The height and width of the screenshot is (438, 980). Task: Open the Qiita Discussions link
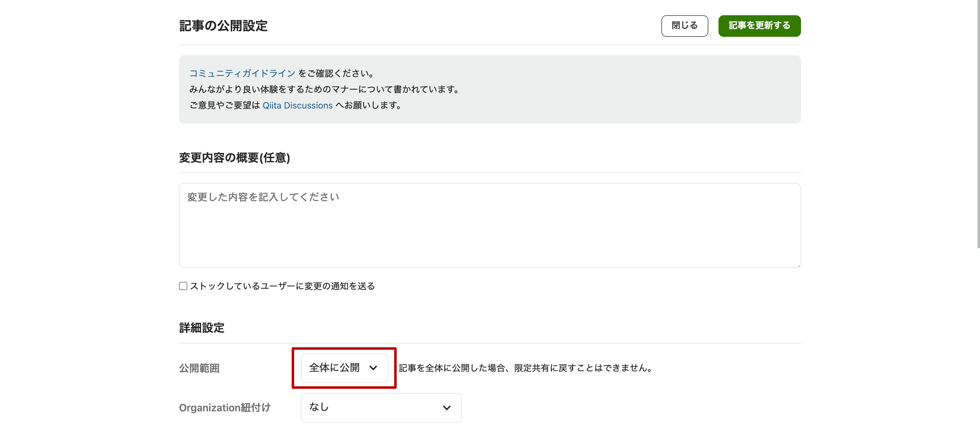click(x=297, y=105)
